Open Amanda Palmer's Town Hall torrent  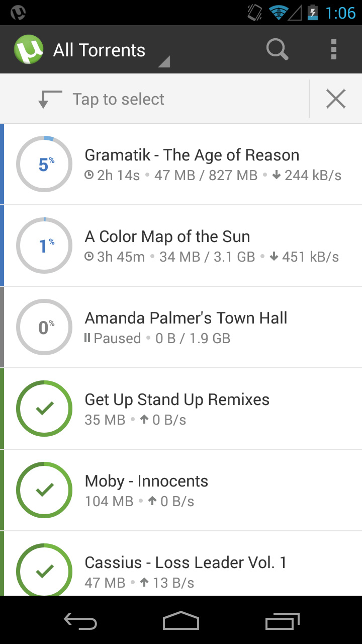coord(186,318)
